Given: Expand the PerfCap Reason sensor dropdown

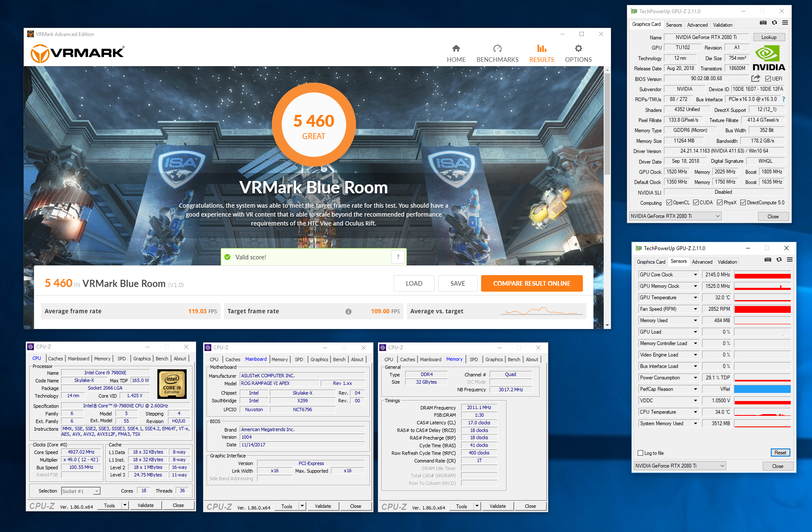Looking at the screenshot, I should pos(695,389).
